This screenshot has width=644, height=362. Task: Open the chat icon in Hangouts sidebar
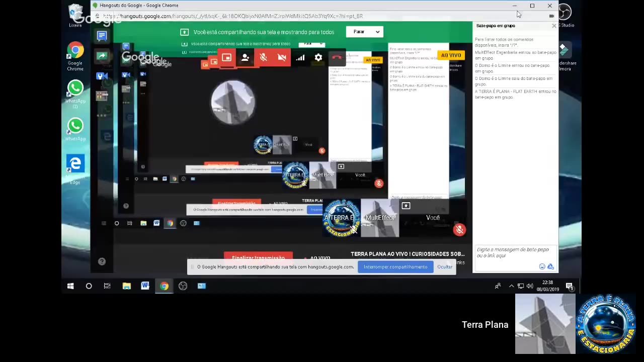(x=102, y=36)
